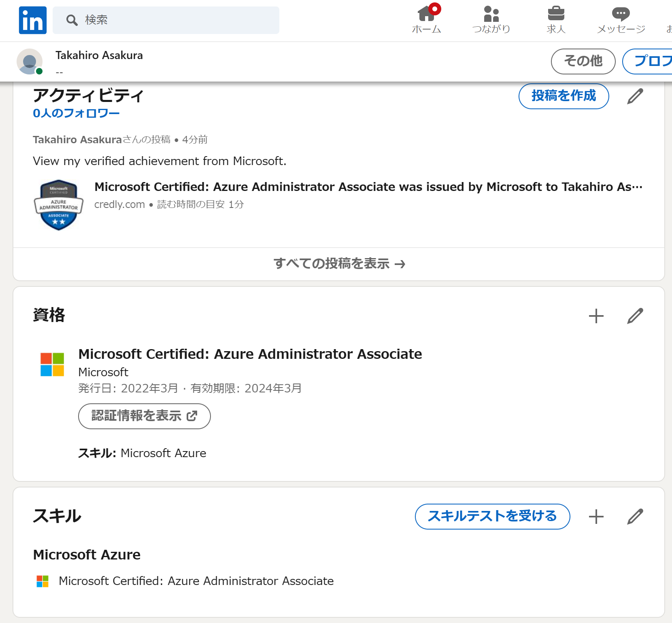Add a new certification with the plus icon
The width and height of the screenshot is (672, 623).
[595, 316]
